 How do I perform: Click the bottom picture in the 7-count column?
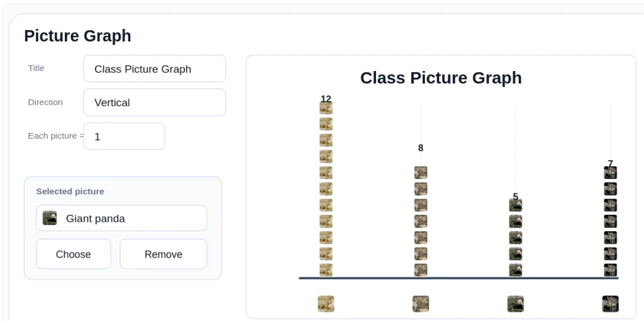(610, 270)
